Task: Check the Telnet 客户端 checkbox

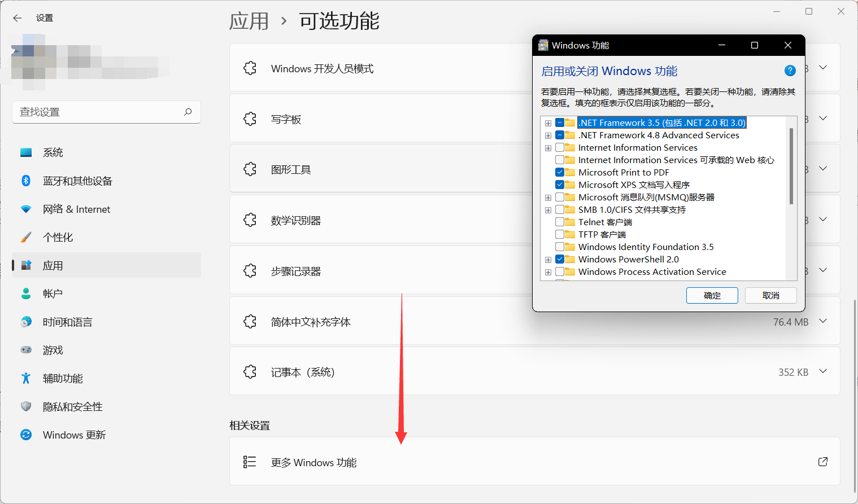Action: [x=560, y=222]
